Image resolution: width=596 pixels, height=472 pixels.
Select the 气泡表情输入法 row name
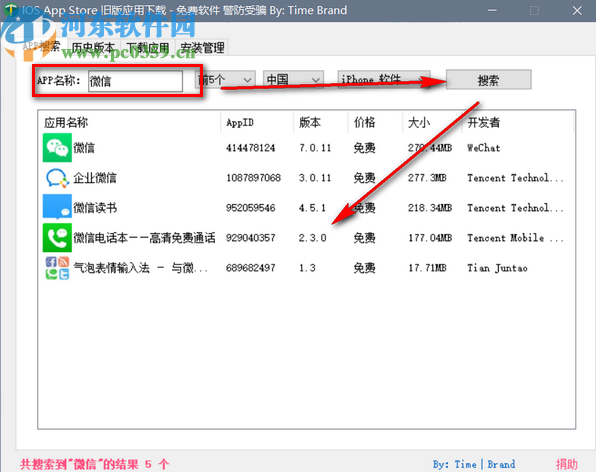[x=140, y=268]
